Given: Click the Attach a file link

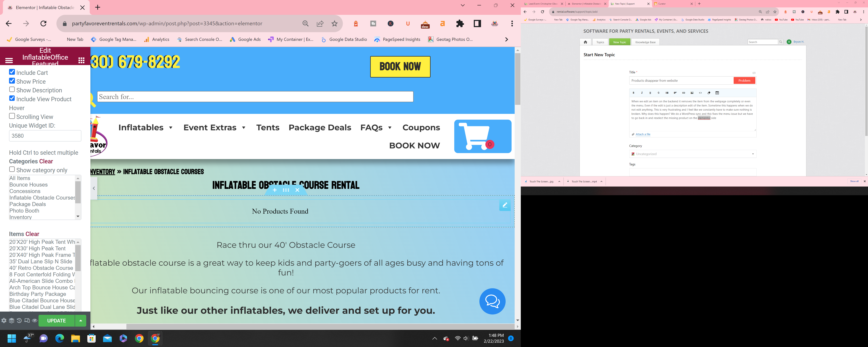Looking at the screenshot, I should coord(643,134).
